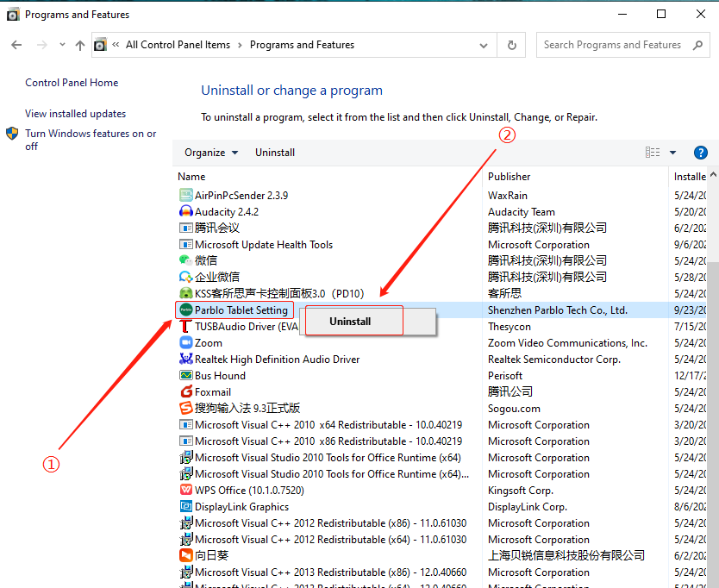Open the help question mark icon
719x588 pixels.
pos(701,153)
